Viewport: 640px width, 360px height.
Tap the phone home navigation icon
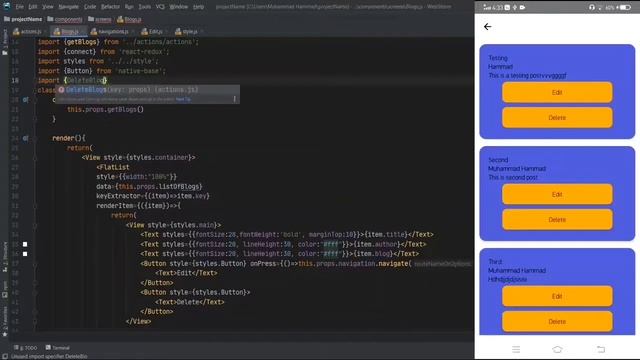(x=557, y=349)
